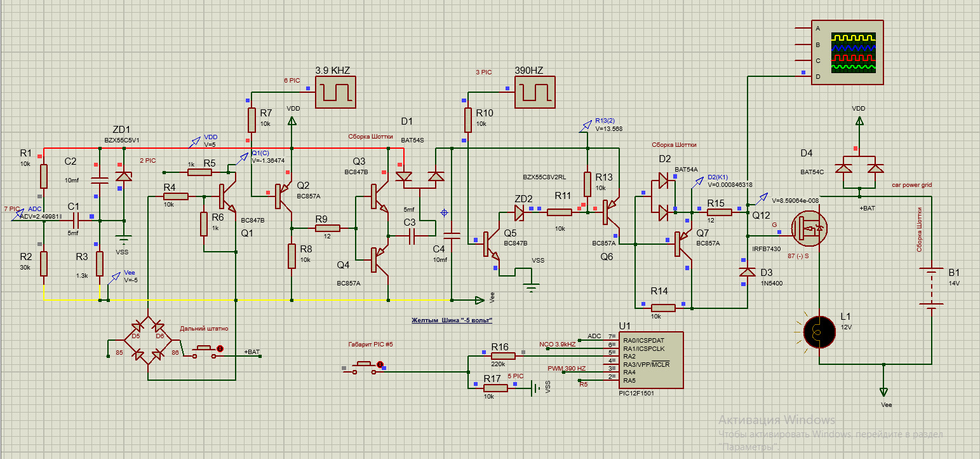Select resistor R4 10k

pos(175,197)
